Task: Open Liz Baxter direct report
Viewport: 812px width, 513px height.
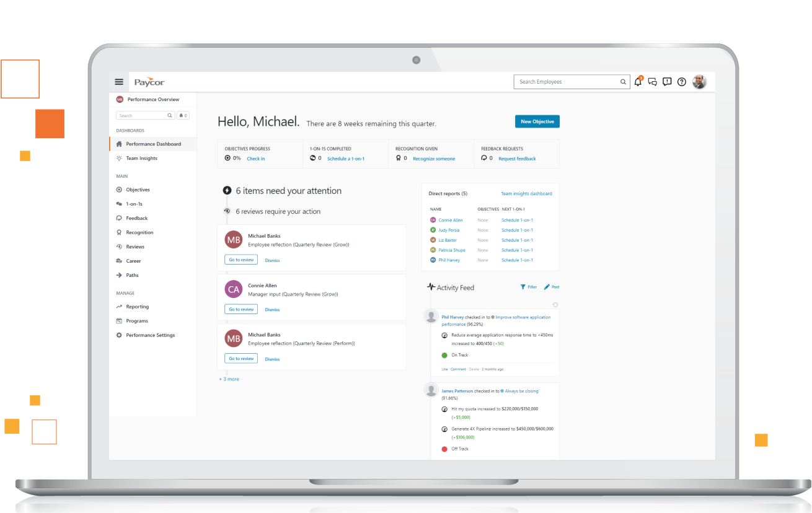Action: point(448,240)
